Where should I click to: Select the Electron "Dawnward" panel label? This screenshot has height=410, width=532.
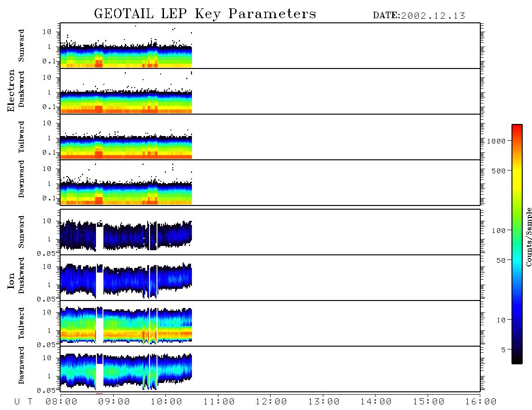[21, 179]
